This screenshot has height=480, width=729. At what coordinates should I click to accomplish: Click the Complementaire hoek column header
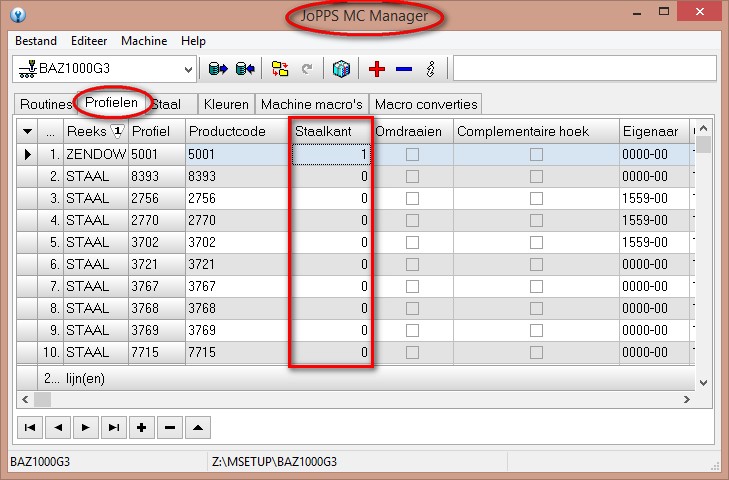(537, 132)
